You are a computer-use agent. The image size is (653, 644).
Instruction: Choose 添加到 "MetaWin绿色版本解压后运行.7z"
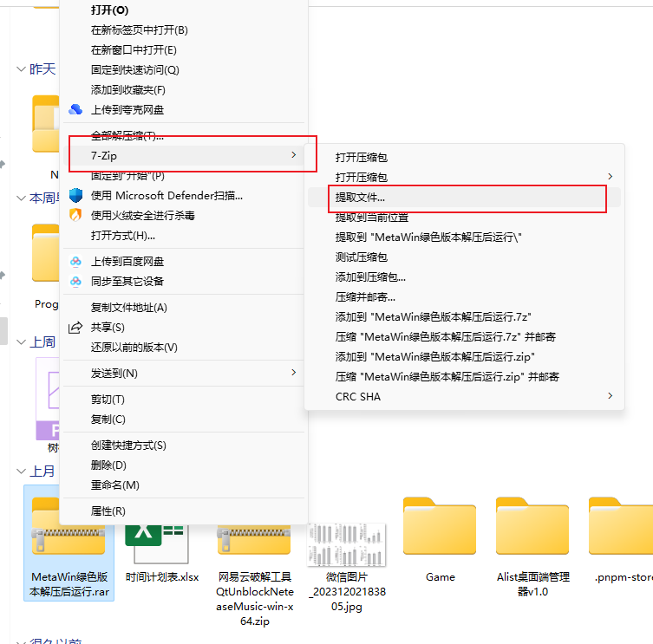(x=464, y=317)
